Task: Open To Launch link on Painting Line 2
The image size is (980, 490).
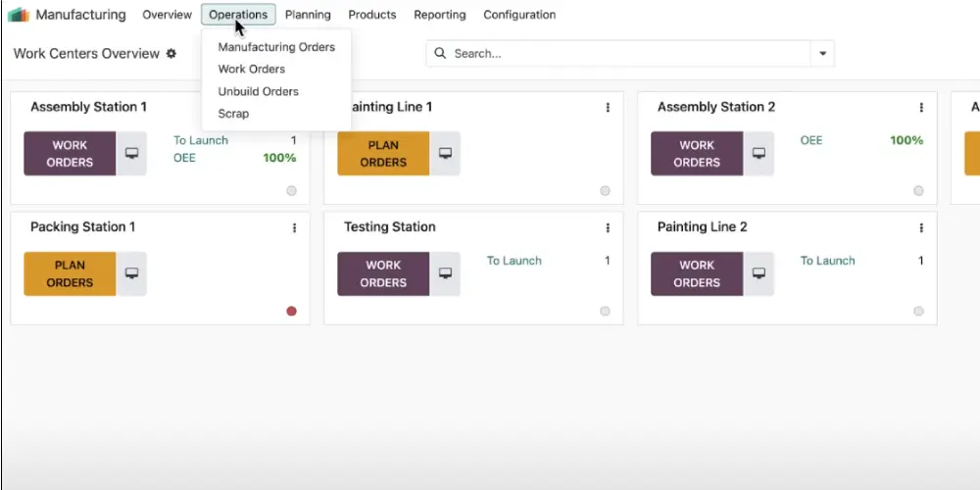Action: point(827,261)
